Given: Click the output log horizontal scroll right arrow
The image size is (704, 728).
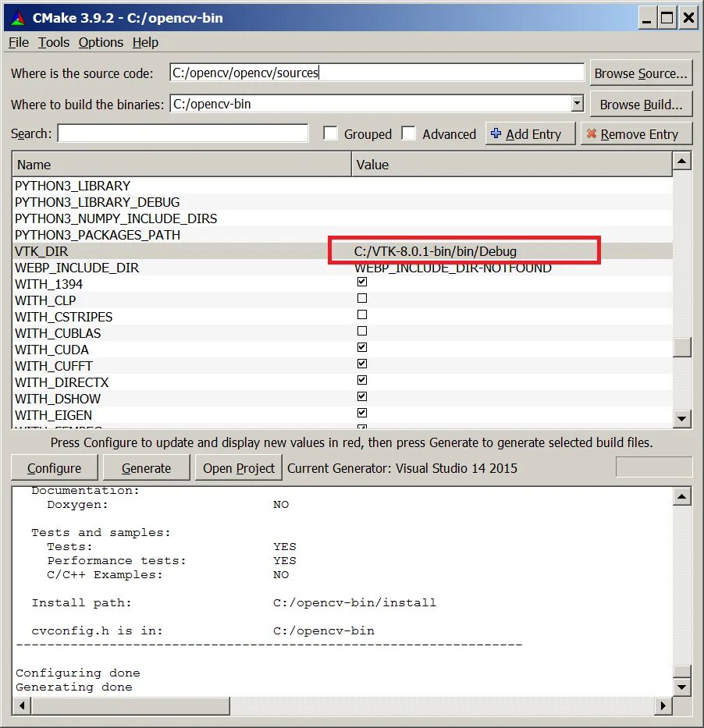Looking at the screenshot, I should [663, 705].
